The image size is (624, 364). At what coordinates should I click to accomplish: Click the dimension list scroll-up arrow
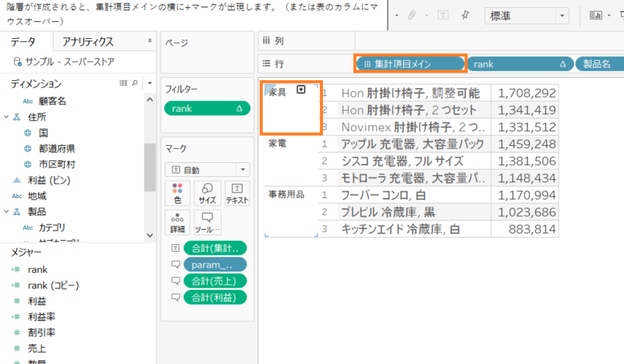click(150, 100)
